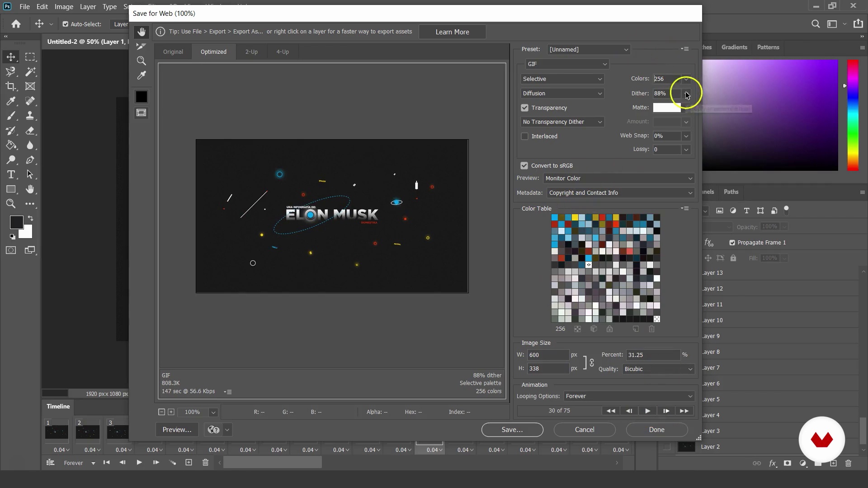Open the Color Table palette menu
Screen dimensions: 868x488
tap(685, 208)
